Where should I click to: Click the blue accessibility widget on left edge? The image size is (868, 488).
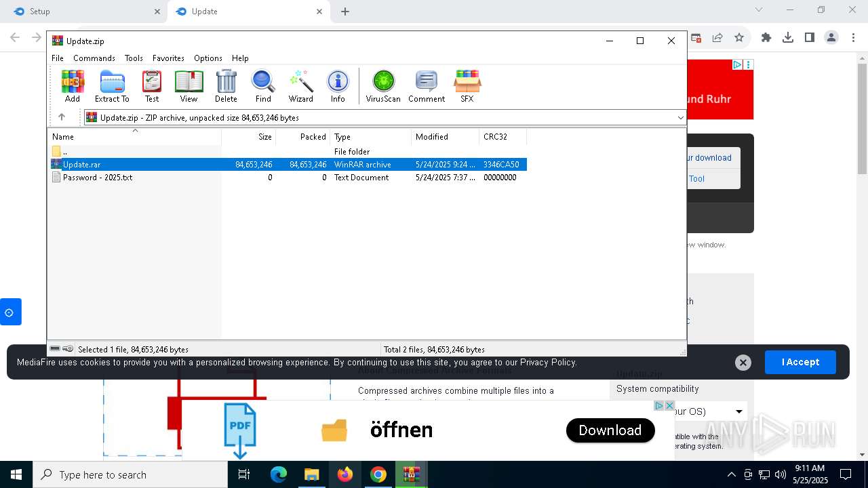pos(11,312)
